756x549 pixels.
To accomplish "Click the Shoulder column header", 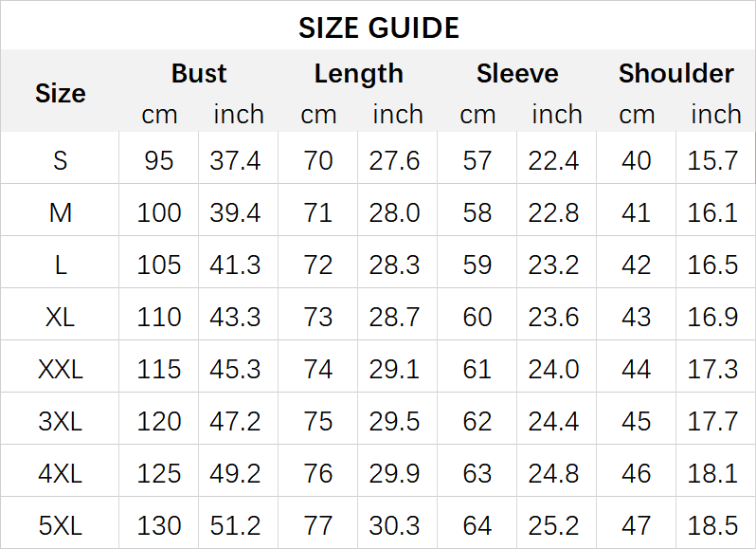I will [x=675, y=73].
